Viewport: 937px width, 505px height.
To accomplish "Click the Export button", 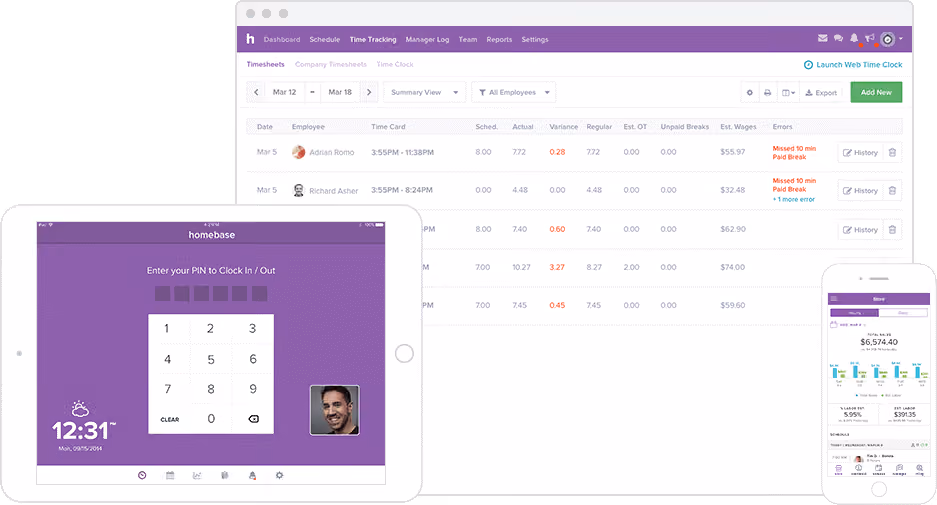I will (x=821, y=93).
